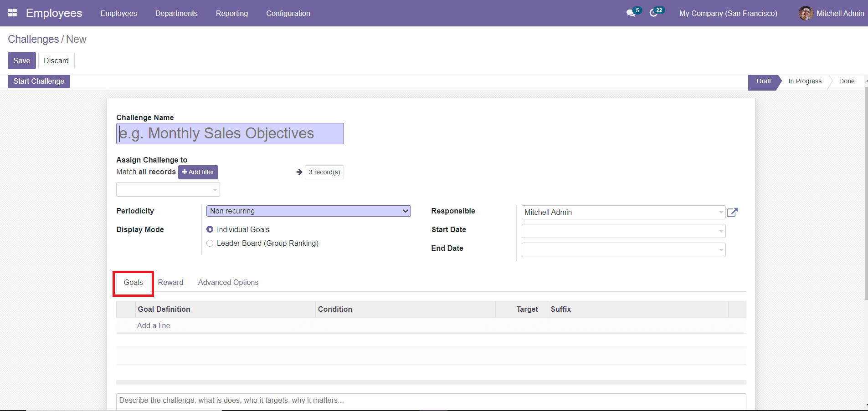
Task: Click the Start Challenge button
Action: pyautogui.click(x=39, y=81)
